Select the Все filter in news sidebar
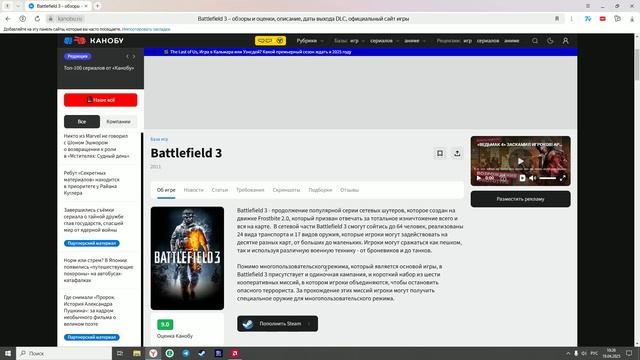The width and height of the screenshot is (640, 360). (x=82, y=122)
